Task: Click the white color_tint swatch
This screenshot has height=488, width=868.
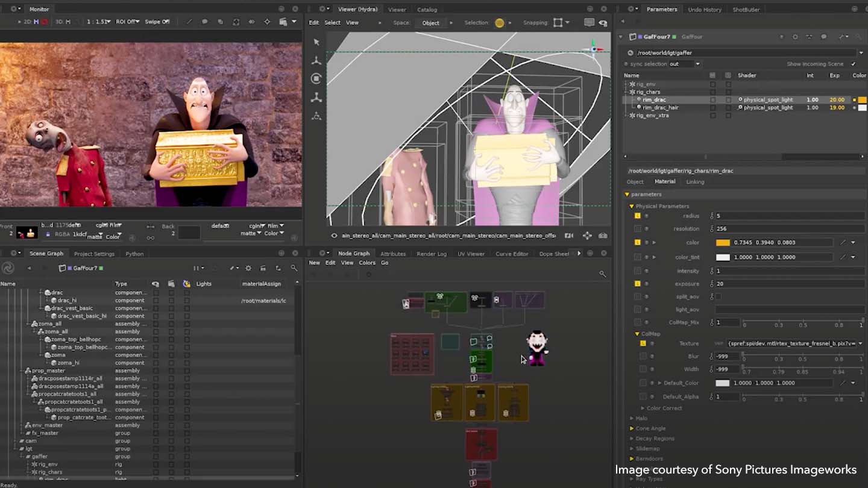Action: [723, 257]
